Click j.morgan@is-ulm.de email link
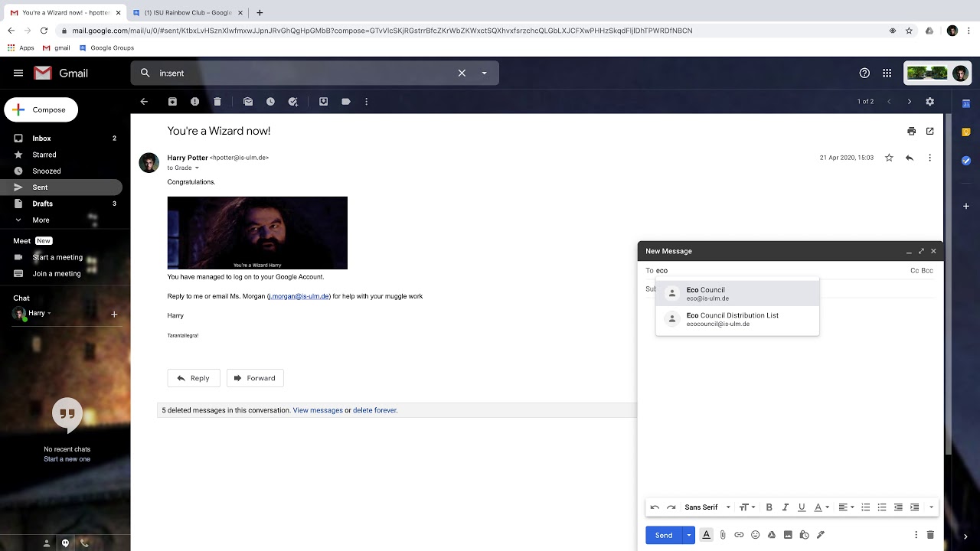Viewport: 980px width, 551px height. point(299,296)
